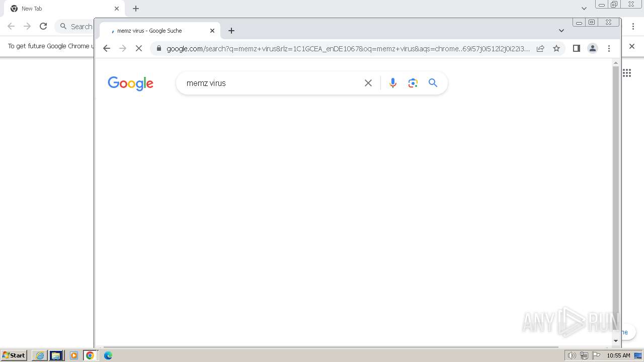The height and width of the screenshot is (362, 644).
Task: Launch Internet Explorer from taskbar
Action: click(x=40, y=355)
